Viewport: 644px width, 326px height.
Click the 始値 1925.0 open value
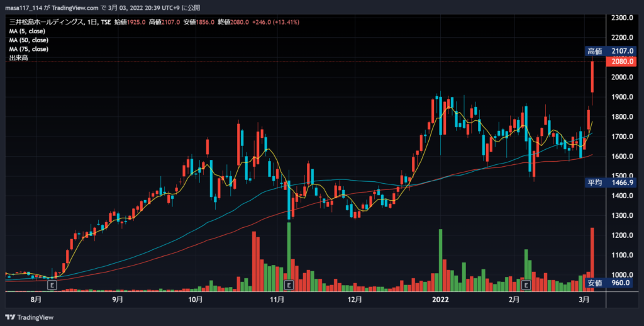[130, 22]
